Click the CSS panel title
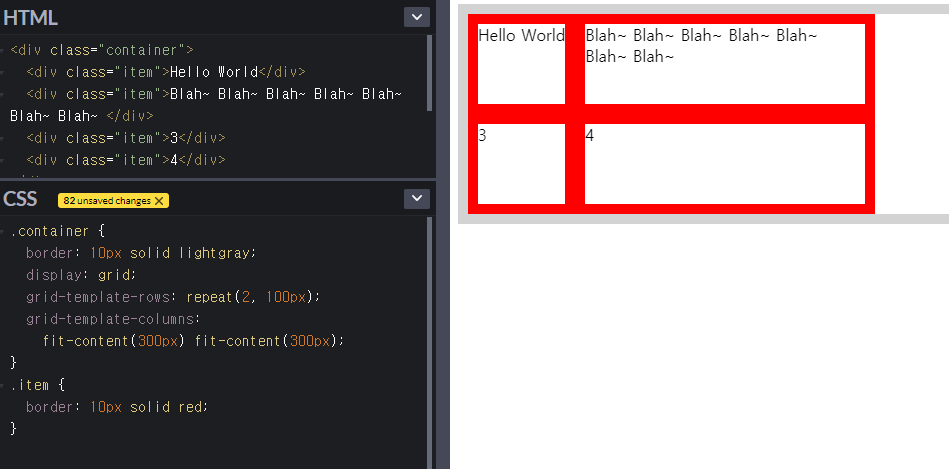Viewport: 949px width, 469px height. coord(20,198)
